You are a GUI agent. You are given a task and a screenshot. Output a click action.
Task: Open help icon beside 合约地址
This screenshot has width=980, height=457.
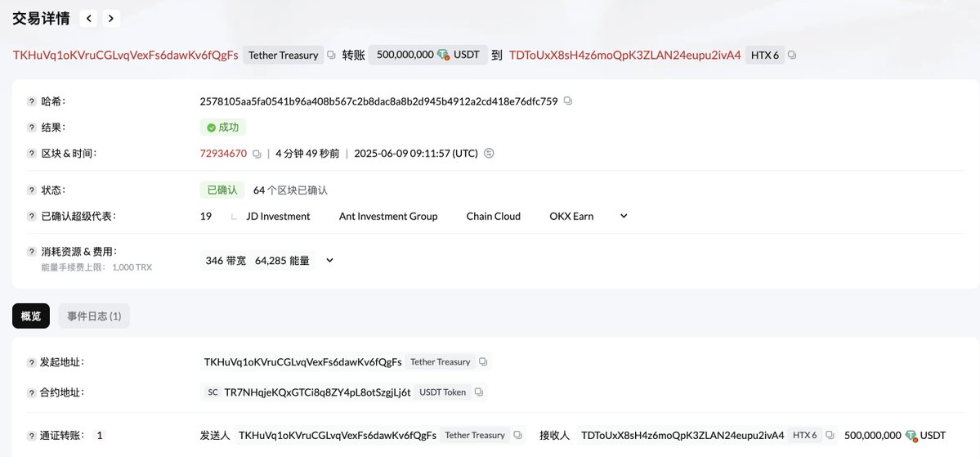31,392
